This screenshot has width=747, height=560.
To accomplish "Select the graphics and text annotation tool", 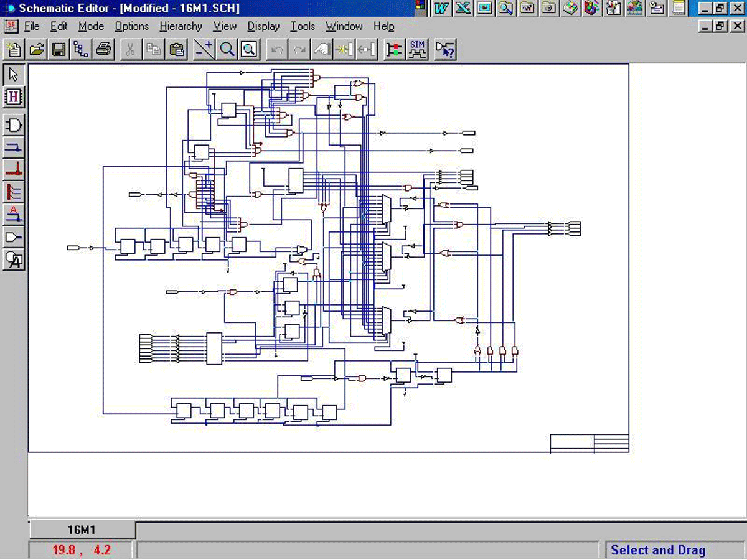I will [x=14, y=259].
